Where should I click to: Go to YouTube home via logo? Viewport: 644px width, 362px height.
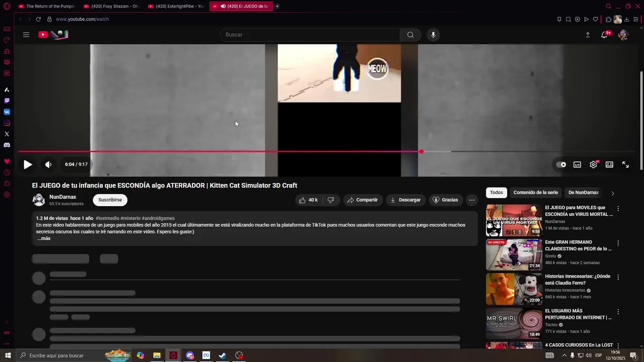click(53, 35)
